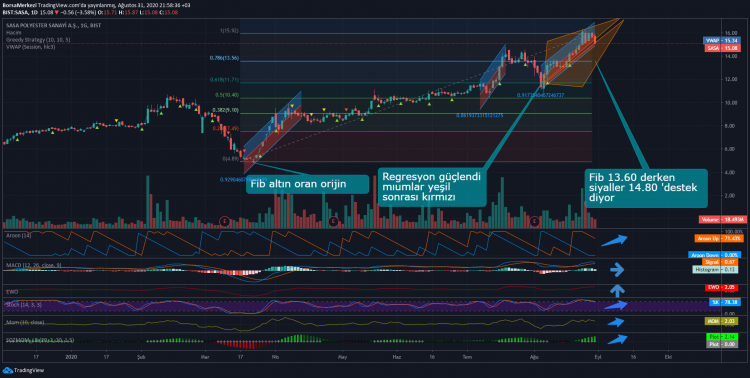Screen dimensions: 750x378
Task: Click the Şub month label on time axis
Action: (141, 357)
